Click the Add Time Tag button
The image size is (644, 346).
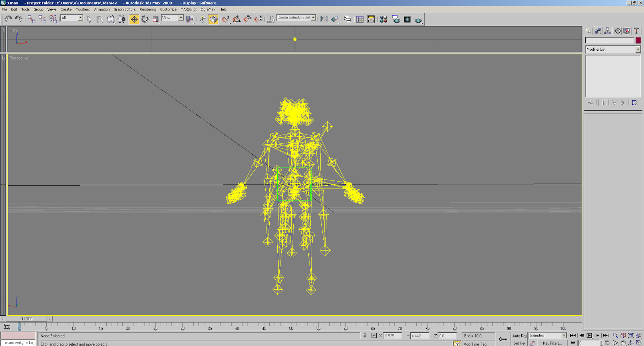(x=475, y=344)
